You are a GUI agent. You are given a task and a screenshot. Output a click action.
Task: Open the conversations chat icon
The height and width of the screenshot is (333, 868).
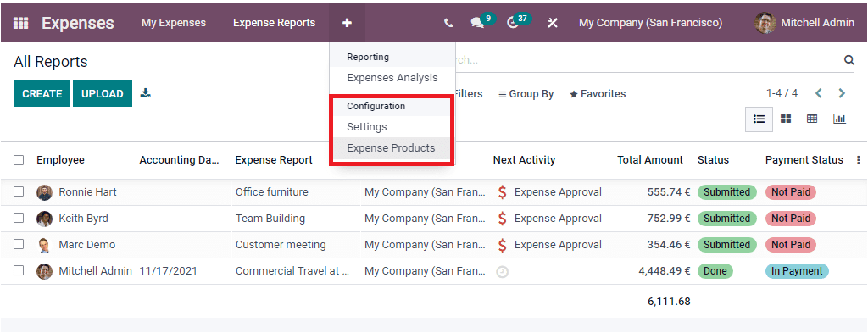point(477,23)
